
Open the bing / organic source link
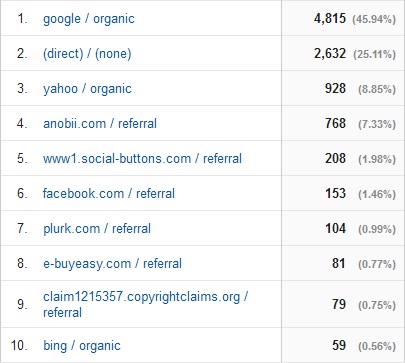click(x=82, y=346)
